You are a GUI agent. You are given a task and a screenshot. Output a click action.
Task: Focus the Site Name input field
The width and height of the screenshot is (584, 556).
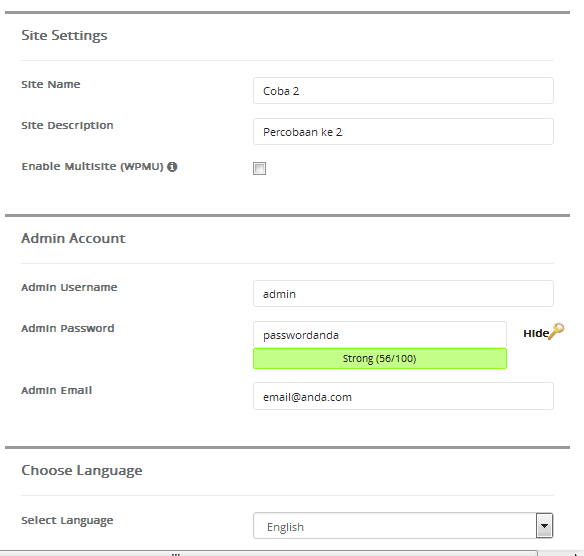tap(403, 90)
